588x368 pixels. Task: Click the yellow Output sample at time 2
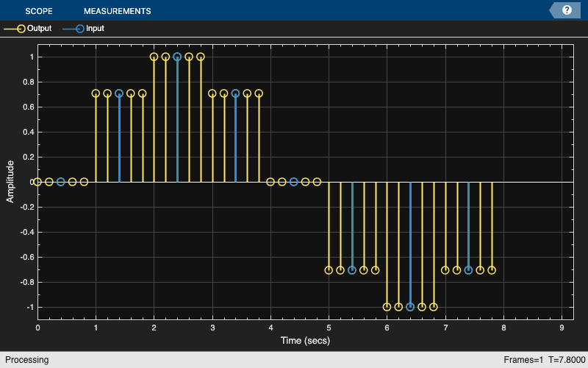click(x=154, y=57)
